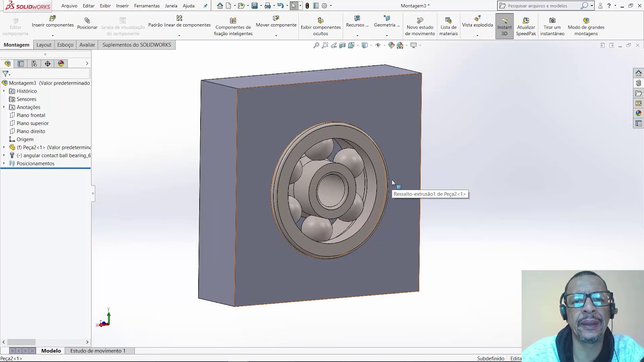This screenshot has height=362, width=644.
Task: Select Plano direito in tree
Action: (x=31, y=131)
